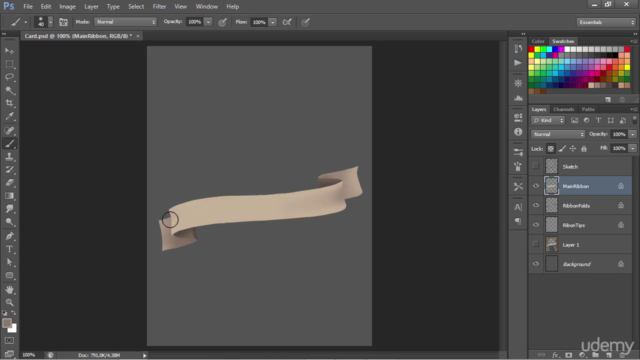Open the Essentials workspace dropdown

coord(606,22)
